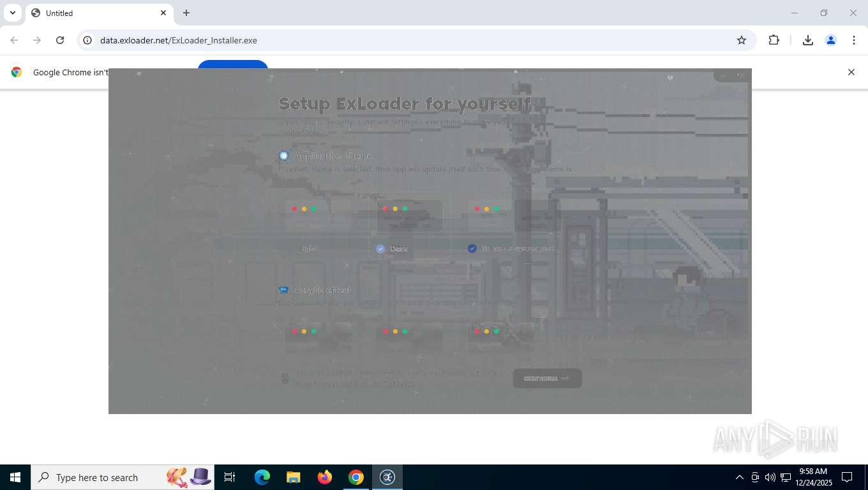Open the notification center icon
The image size is (868, 490).
(847, 477)
